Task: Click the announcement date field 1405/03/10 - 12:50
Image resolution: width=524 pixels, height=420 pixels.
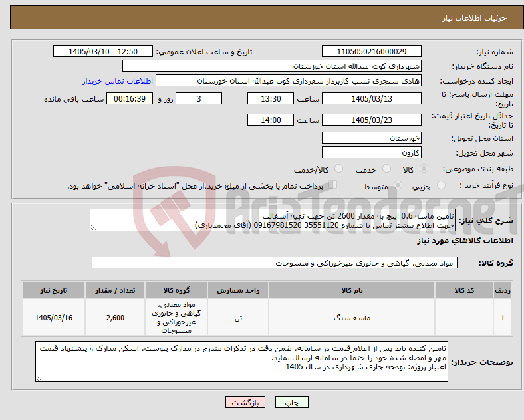Action: [103, 51]
